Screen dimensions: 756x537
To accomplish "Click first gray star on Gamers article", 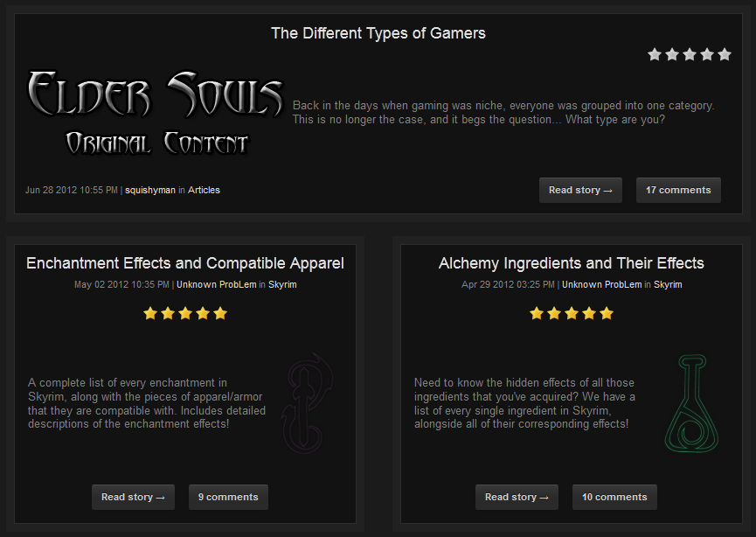I will [655, 54].
